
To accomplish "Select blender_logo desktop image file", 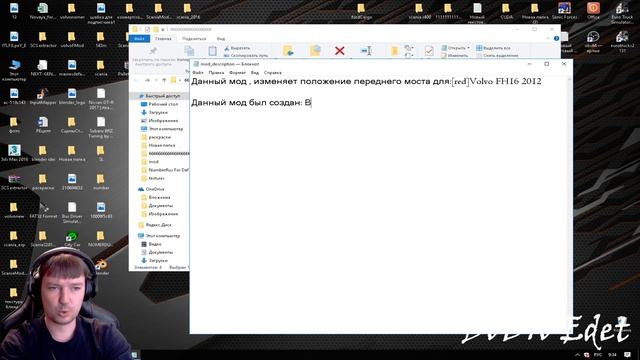I will click(x=72, y=97).
